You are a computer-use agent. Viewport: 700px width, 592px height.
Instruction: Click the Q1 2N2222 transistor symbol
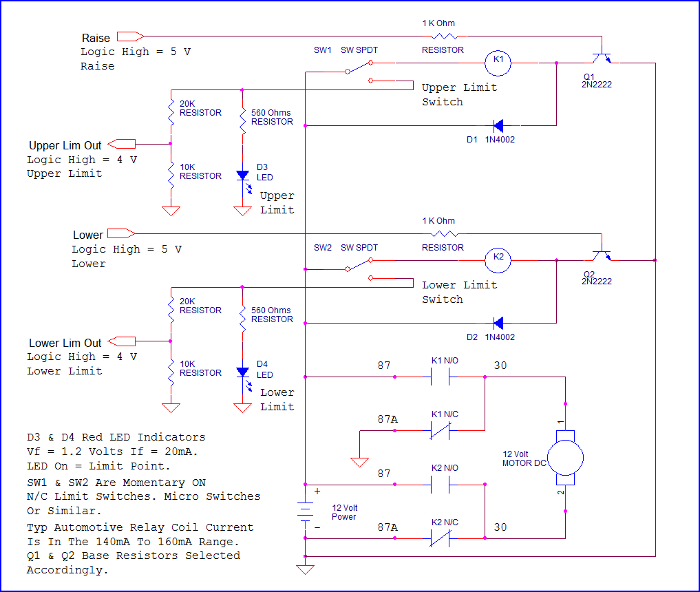(x=602, y=56)
